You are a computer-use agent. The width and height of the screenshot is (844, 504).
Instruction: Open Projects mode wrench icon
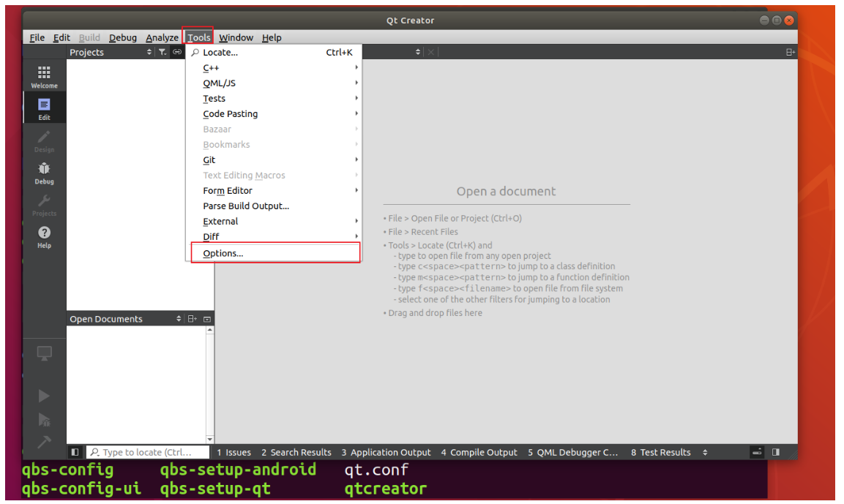44,205
